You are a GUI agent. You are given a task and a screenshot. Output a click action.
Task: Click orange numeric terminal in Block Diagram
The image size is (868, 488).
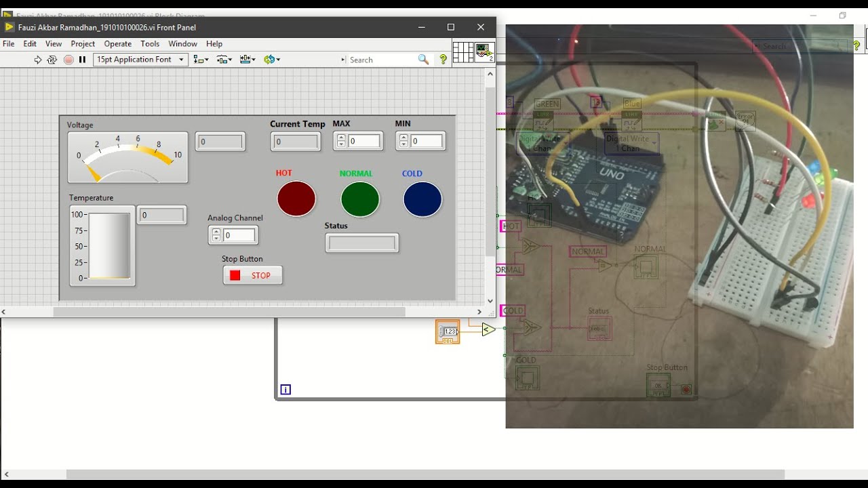[x=448, y=331]
